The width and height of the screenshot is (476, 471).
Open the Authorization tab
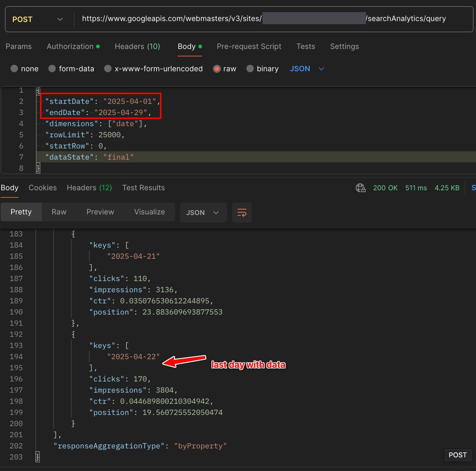point(73,46)
